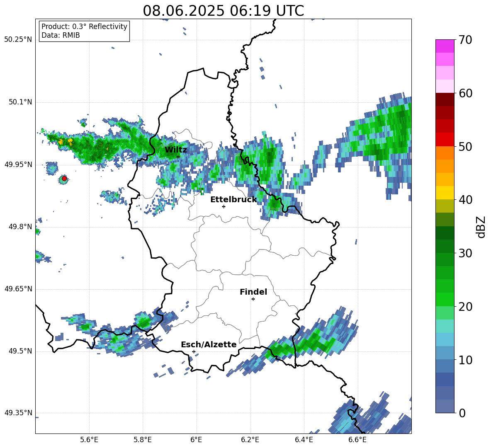Click the colorbar value 50
This screenshot has height=448, width=491.
click(465, 147)
